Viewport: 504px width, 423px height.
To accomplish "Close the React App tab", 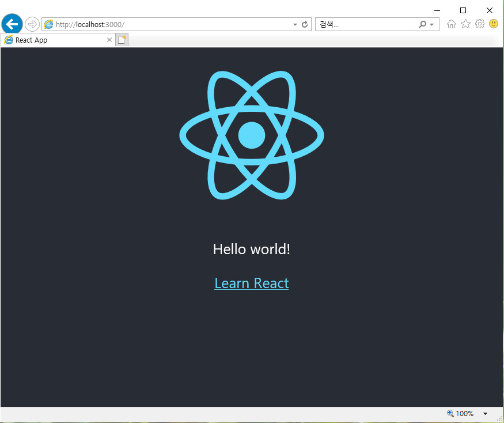I will 109,40.
